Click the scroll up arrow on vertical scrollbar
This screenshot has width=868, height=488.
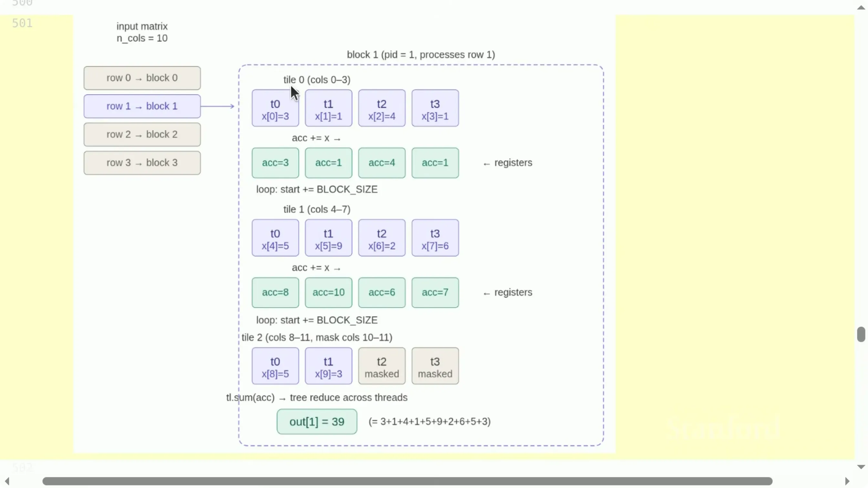point(861,8)
